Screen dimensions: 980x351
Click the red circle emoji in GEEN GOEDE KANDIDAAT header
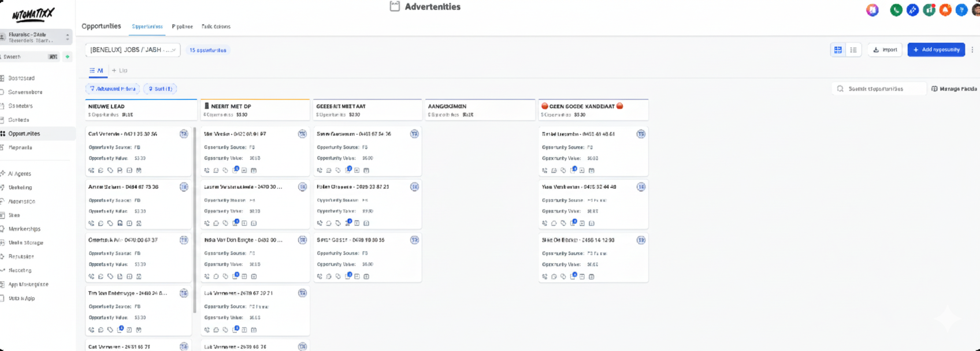click(x=544, y=106)
